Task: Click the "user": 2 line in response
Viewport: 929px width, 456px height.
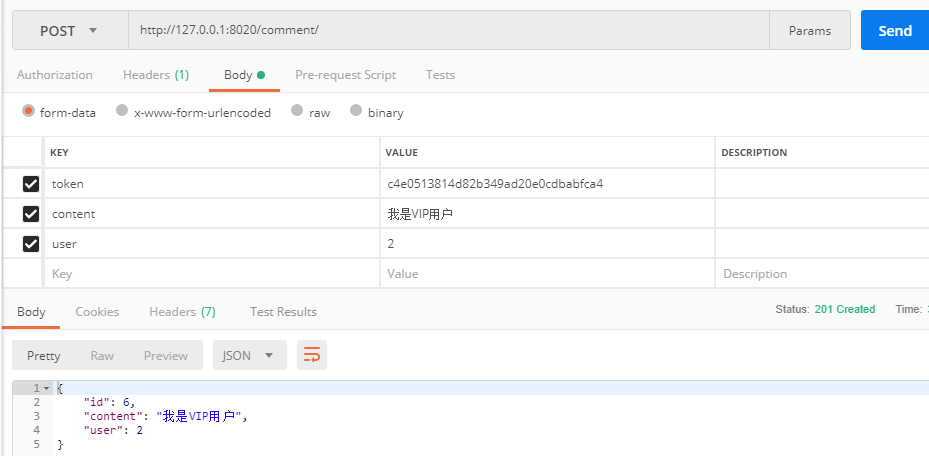Action: point(113,431)
